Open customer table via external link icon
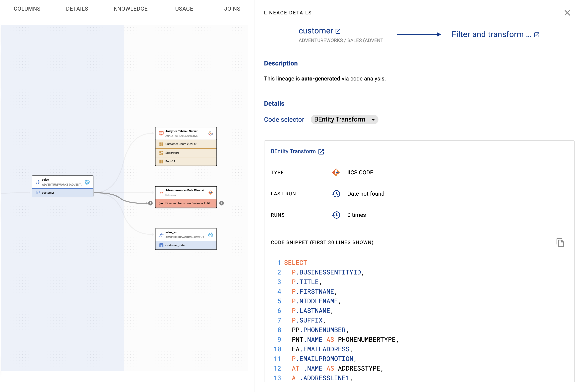 coord(338,31)
